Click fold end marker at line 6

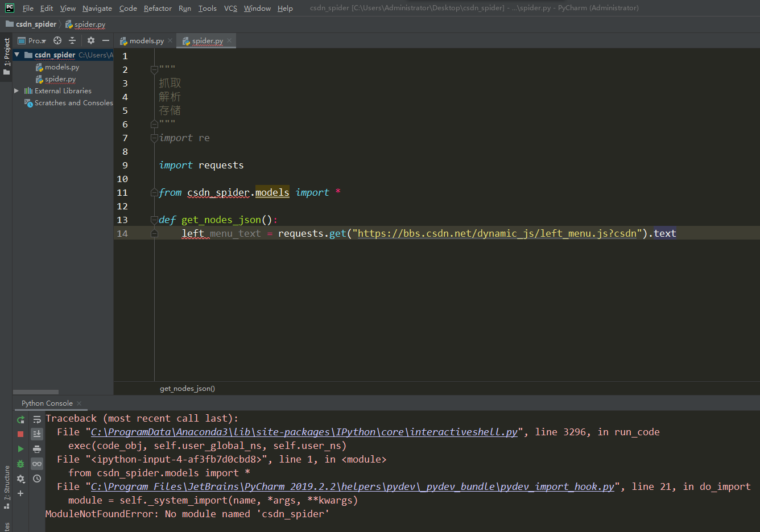(154, 124)
